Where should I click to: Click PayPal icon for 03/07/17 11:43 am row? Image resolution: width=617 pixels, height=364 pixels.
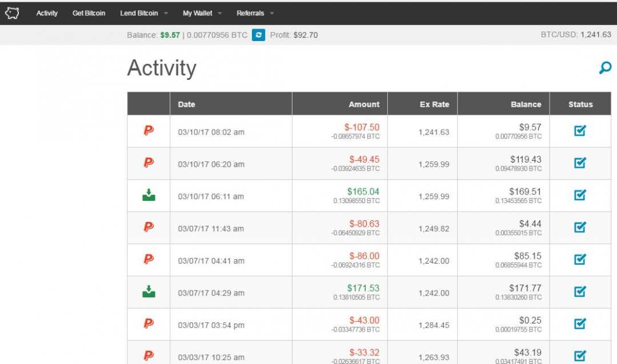coord(149,228)
